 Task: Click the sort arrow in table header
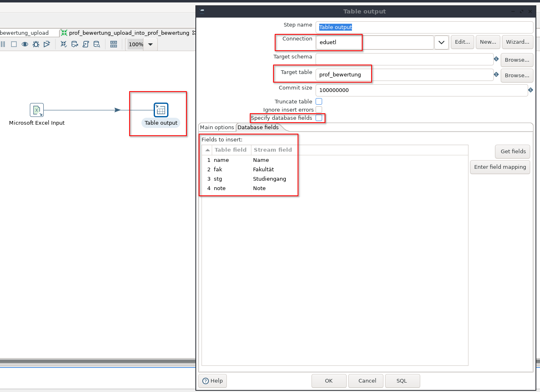tap(208, 150)
